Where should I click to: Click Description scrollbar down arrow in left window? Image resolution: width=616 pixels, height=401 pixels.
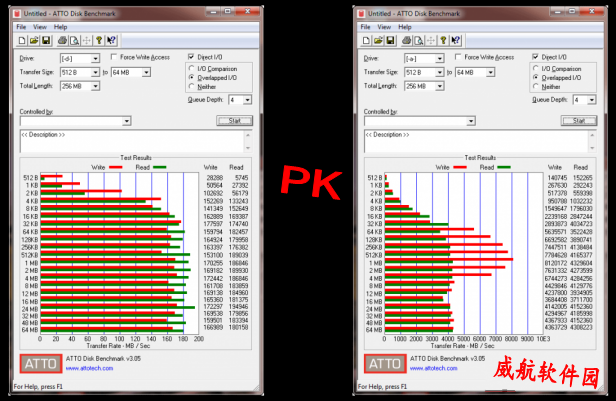248,148
